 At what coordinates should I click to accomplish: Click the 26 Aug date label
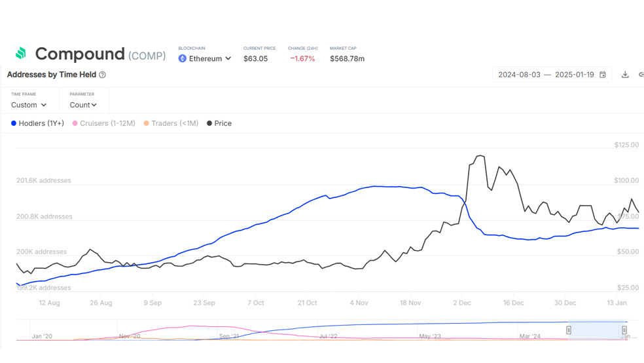[101, 303]
